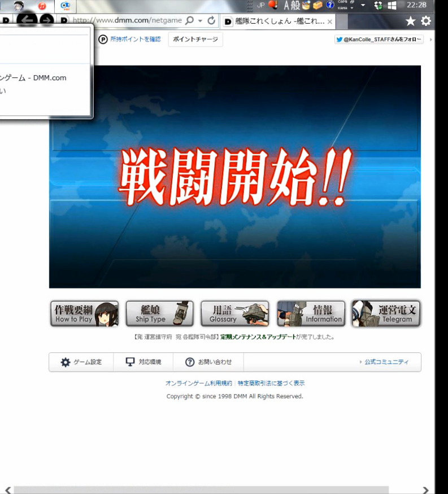The width and height of the screenshot is (448, 494).
Task: Click the www.dmm.com/netgame address field
Action: (x=127, y=20)
